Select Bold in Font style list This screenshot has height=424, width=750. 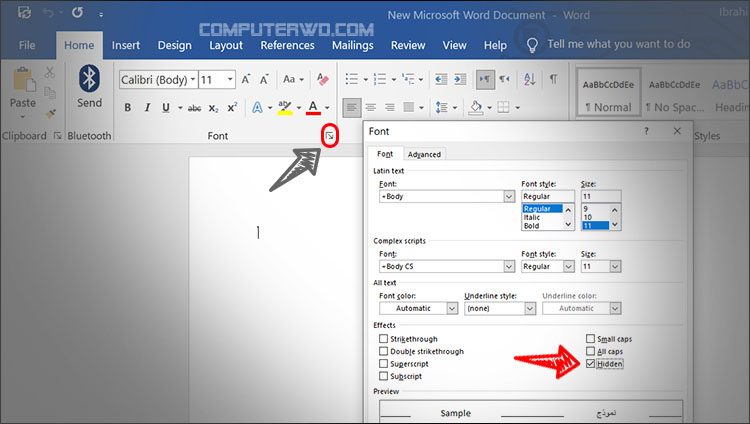click(531, 226)
